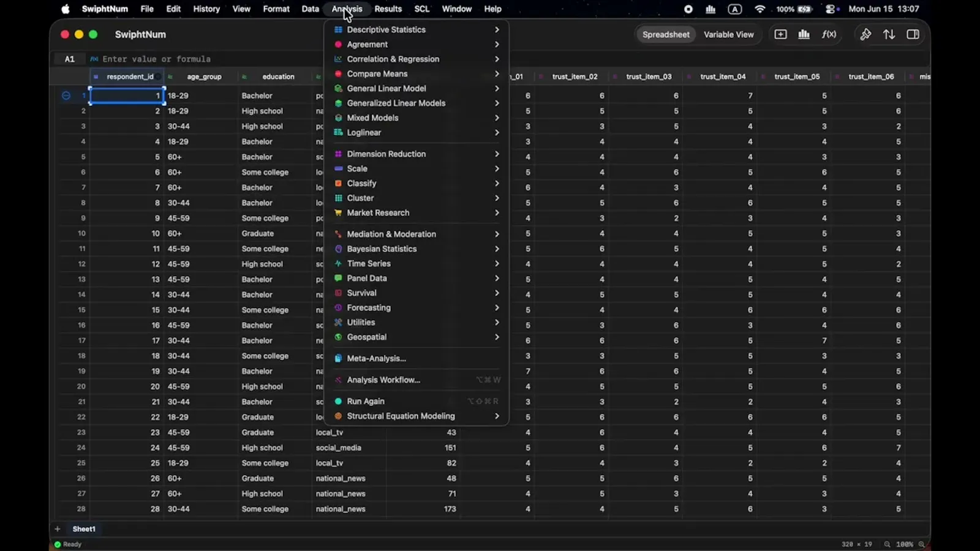Click the add variable plus-box toolbar icon
The width and height of the screenshot is (980, 551).
pyautogui.click(x=780, y=34)
